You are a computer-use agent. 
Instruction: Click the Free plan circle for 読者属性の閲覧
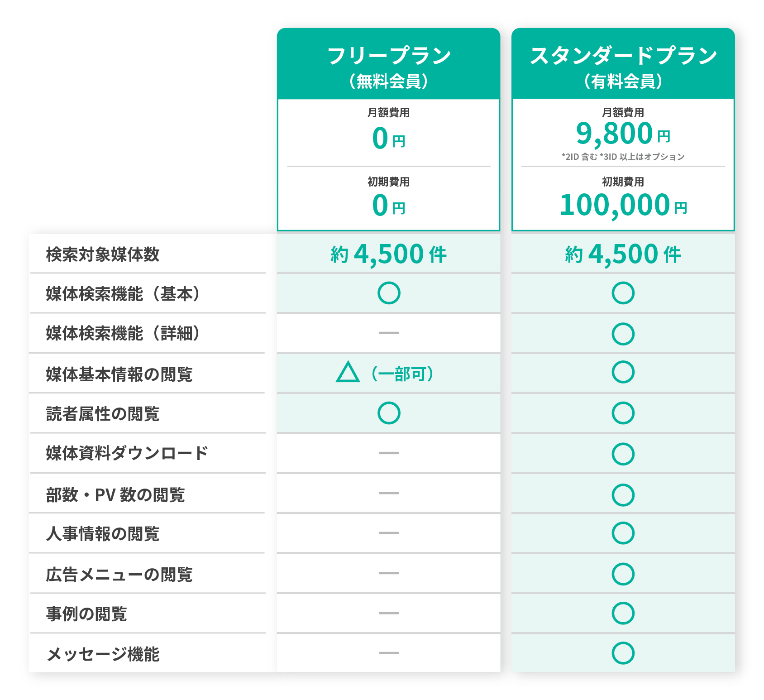pyautogui.click(x=389, y=413)
